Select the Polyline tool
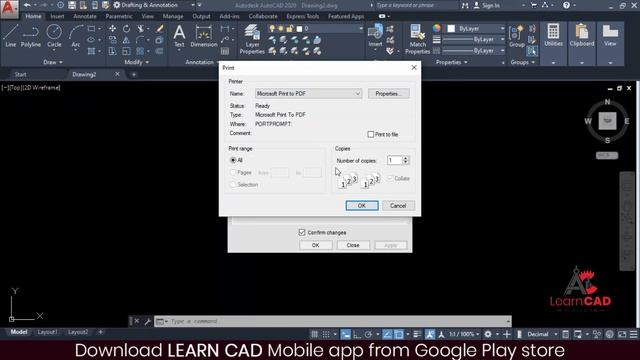 coord(31,36)
